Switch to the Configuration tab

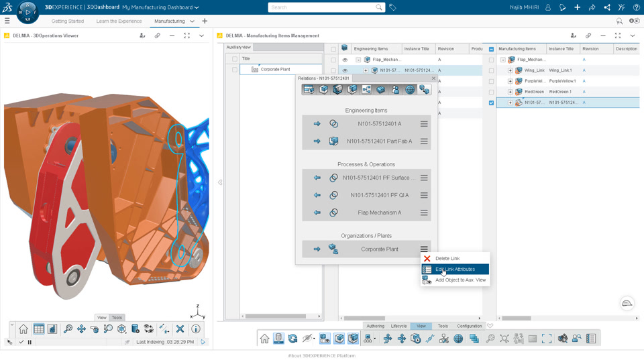click(x=469, y=326)
